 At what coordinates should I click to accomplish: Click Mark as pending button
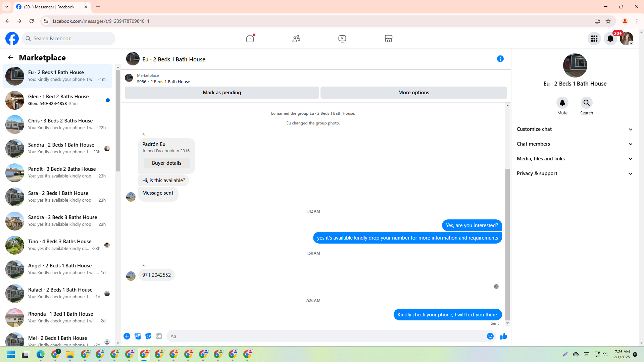click(x=222, y=93)
